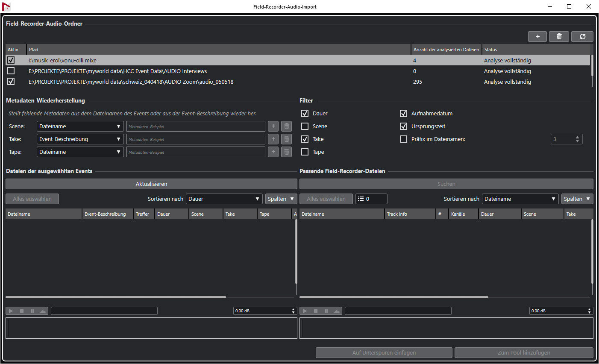The width and height of the screenshot is (599, 364).
Task: Enable the Präfix im Dateinamen checkbox
Action: (403, 139)
